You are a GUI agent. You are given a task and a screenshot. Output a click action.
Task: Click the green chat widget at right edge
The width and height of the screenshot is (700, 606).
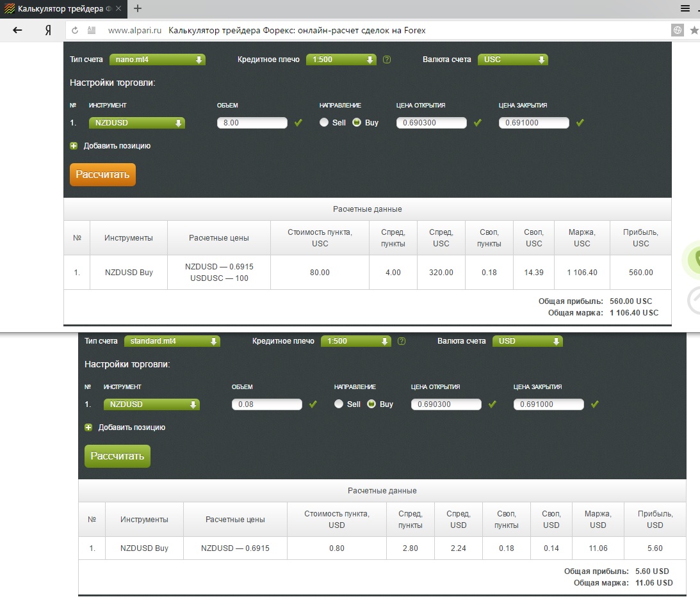point(693,260)
